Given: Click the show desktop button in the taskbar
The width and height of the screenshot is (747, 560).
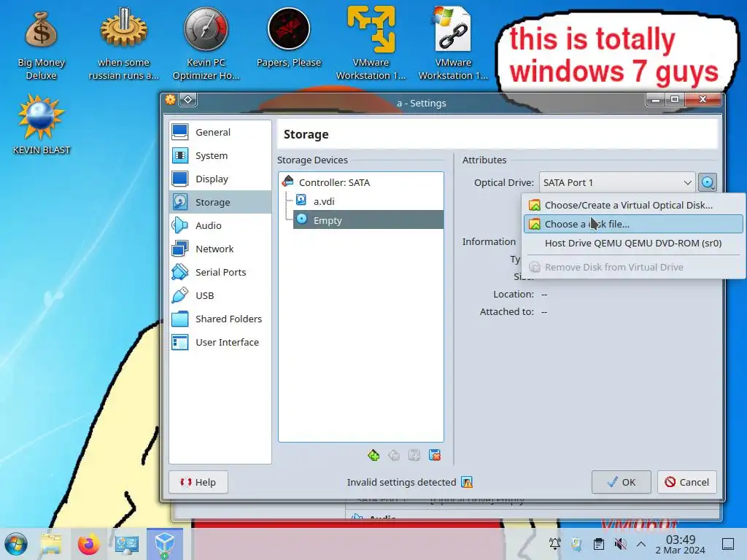Looking at the screenshot, I should [728, 544].
